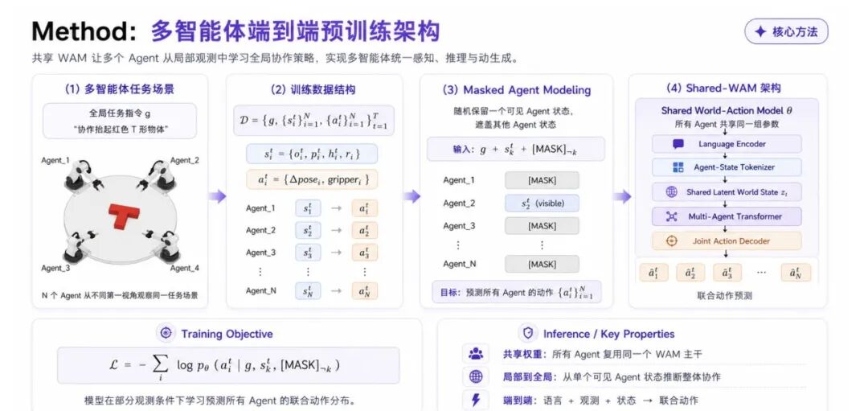Click the a_2^t action box in Agent_2 row

click(x=364, y=230)
